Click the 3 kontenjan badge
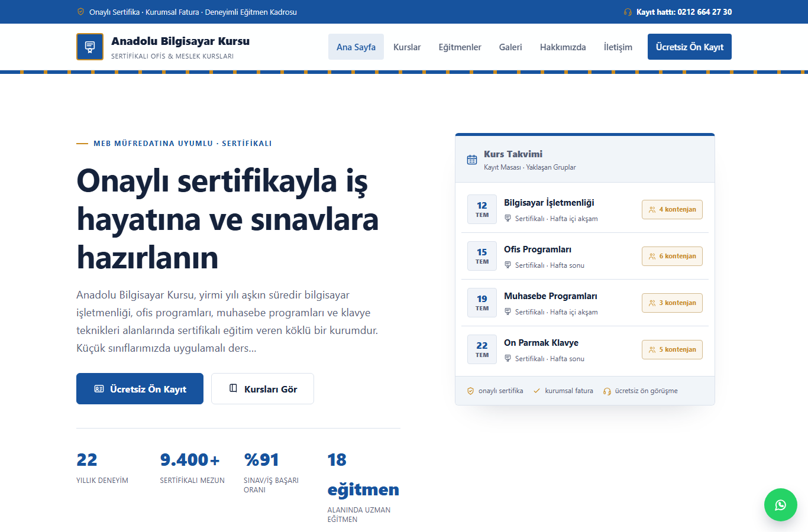The height and width of the screenshot is (532, 808). 672,303
